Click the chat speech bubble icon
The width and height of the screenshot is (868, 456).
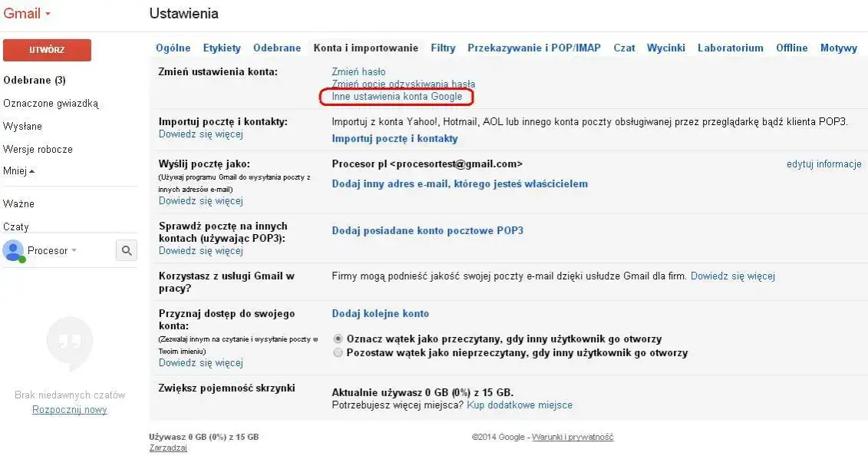tap(69, 344)
